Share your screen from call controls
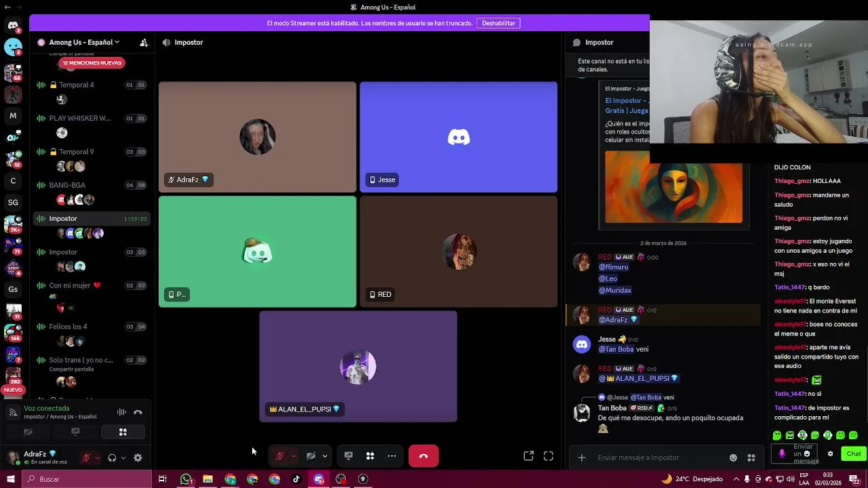 pos(349,456)
